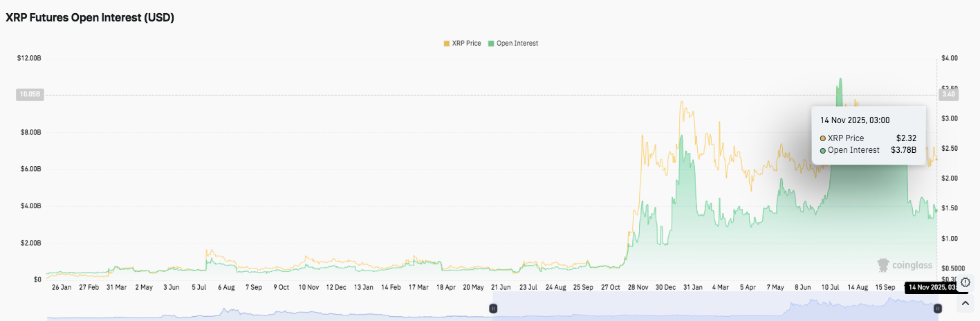Click the scroll-to-top chevron button
The width and height of the screenshot is (980, 321).
965,303
